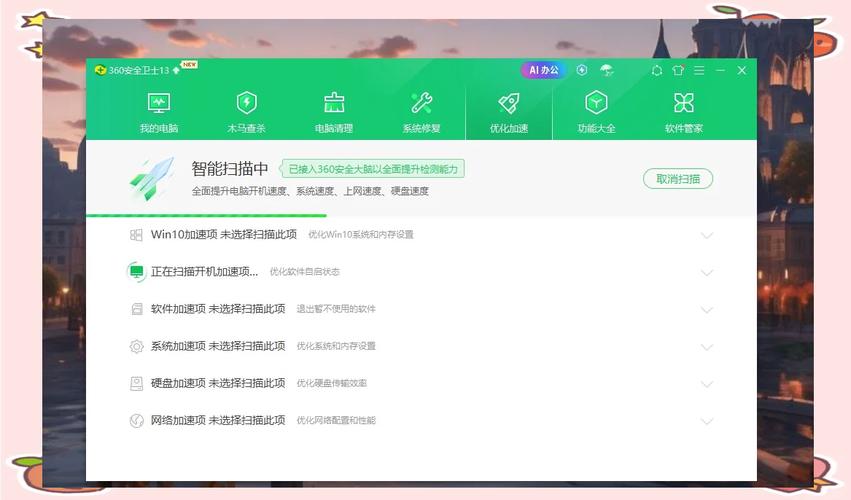The width and height of the screenshot is (851, 500).
Task: Click the skin T-shirt icon in title bar
Action: pos(678,70)
